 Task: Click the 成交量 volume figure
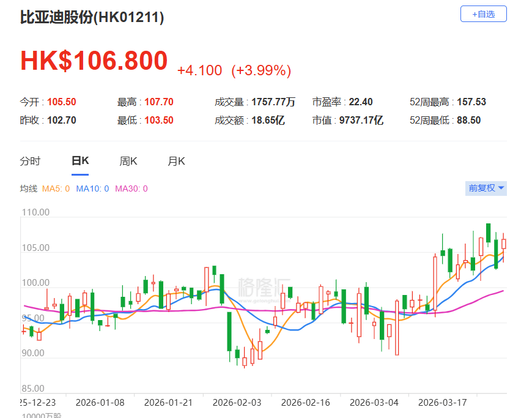[x=273, y=101]
